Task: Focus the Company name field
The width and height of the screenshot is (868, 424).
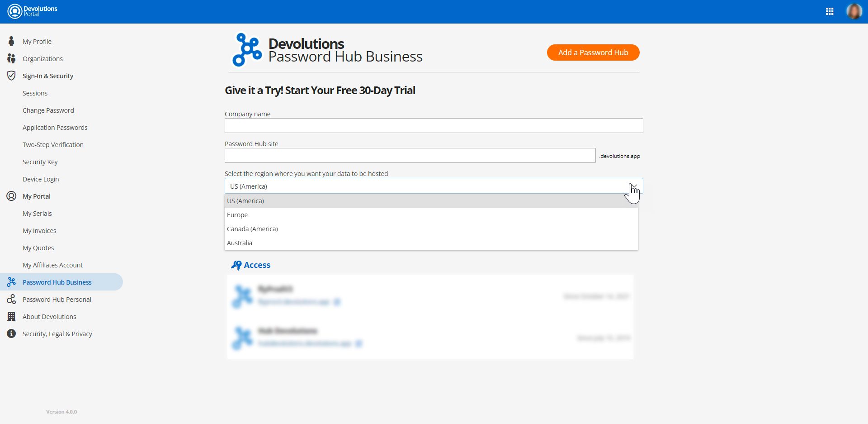Action: [434, 126]
